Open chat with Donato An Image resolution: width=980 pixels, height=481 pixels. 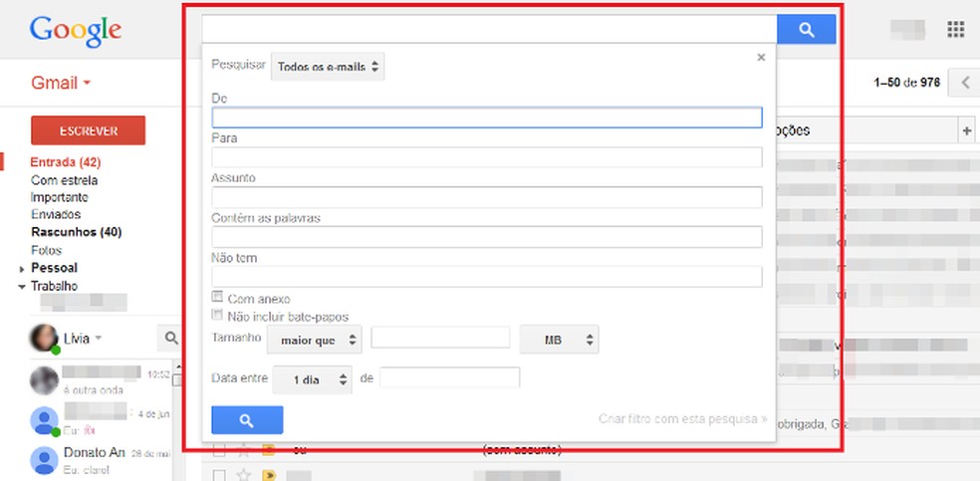tap(100, 459)
